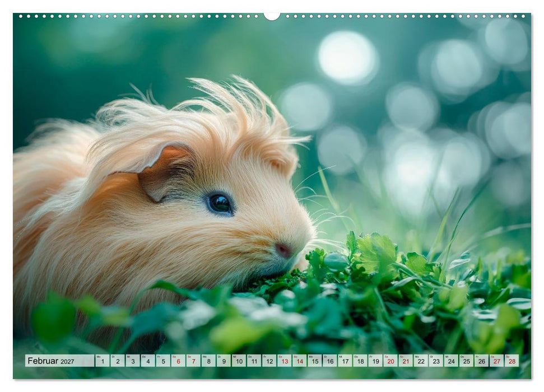Click day 8 in the calendar strip
The image size is (544, 392).
(208, 361)
